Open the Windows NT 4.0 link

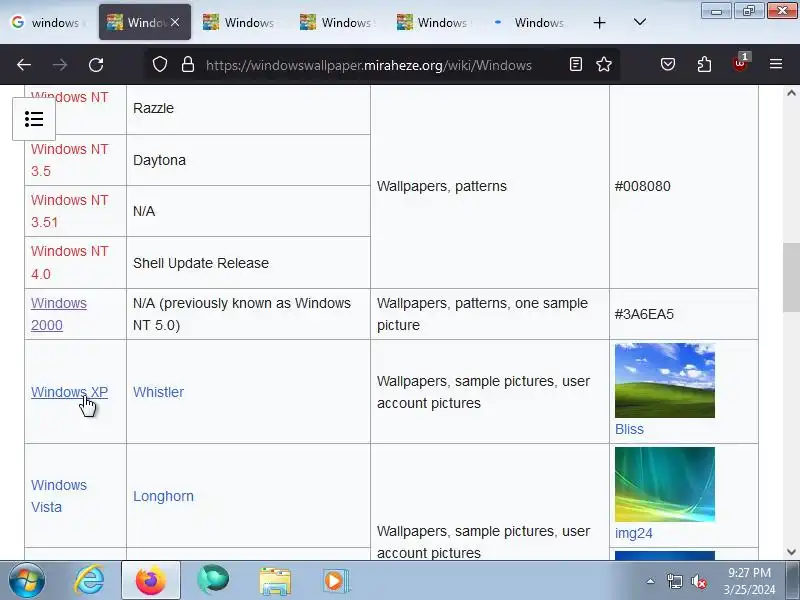(69, 262)
